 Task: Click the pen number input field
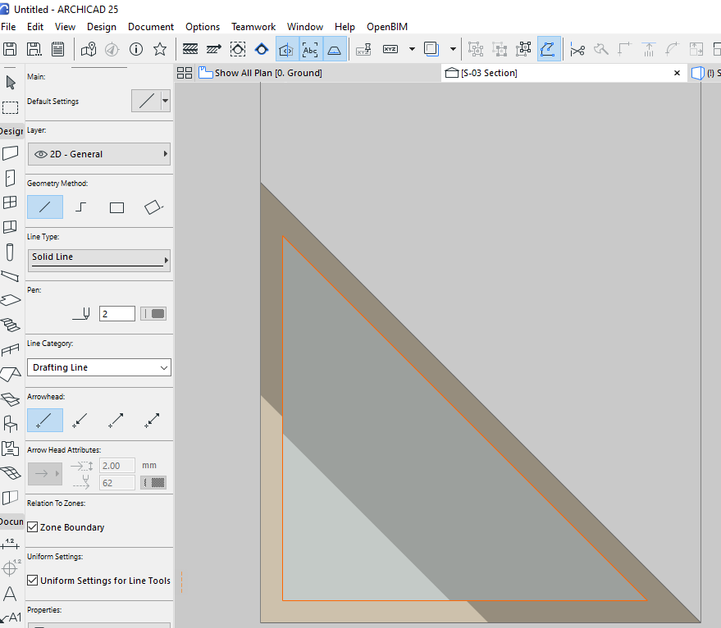pyautogui.click(x=116, y=314)
